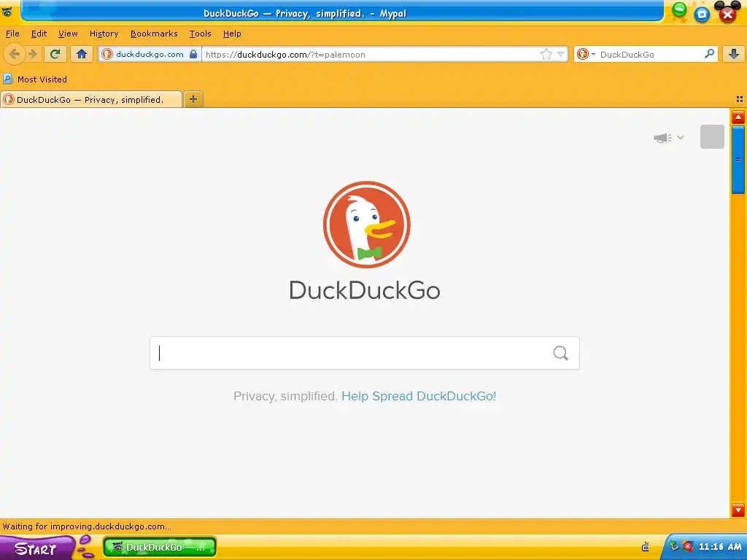Open the Downloads arrow button
Image resolution: width=747 pixels, height=560 pixels.
click(734, 54)
